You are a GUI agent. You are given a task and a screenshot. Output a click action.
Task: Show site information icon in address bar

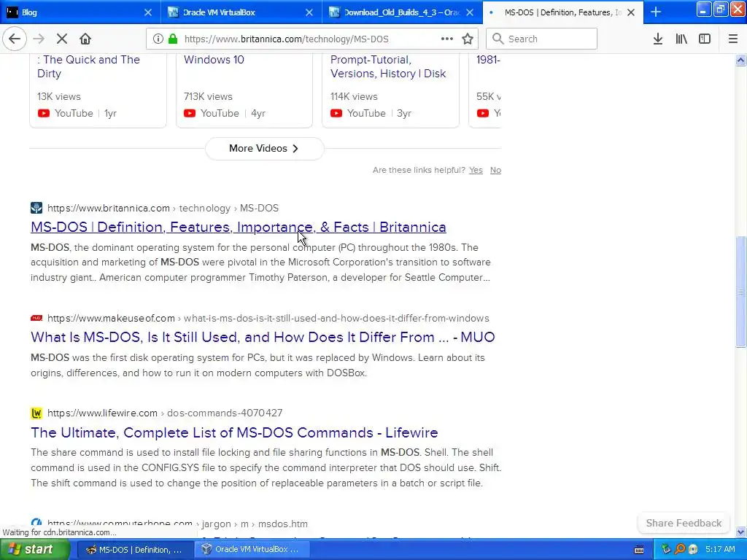click(158, 39)
